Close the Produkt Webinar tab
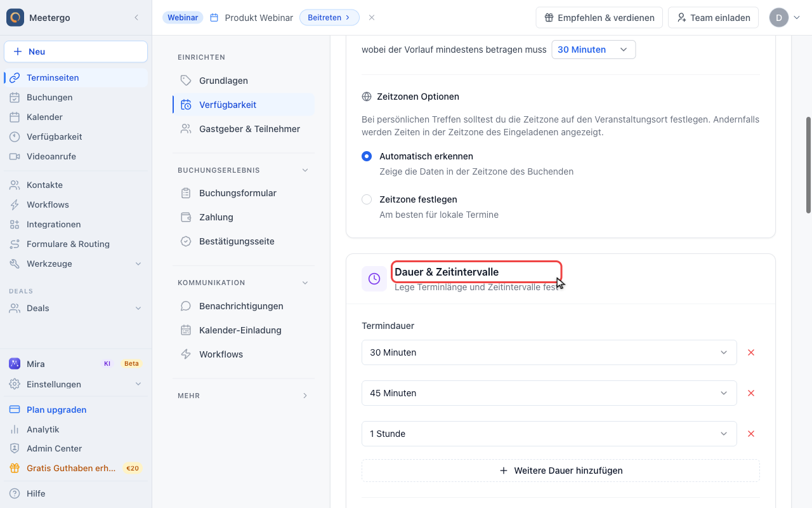812x508 pixels. pos(372,18)
